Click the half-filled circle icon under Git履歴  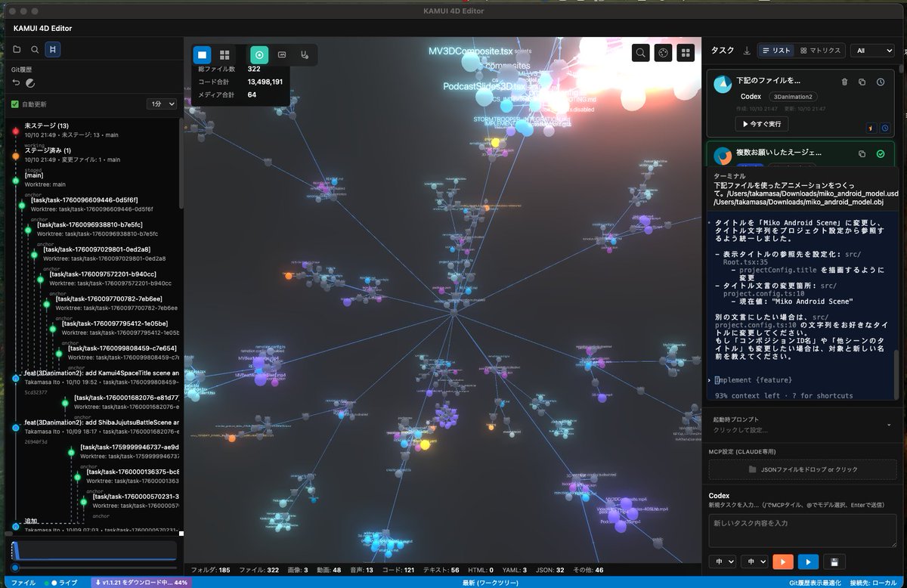[x=30, y=82]
